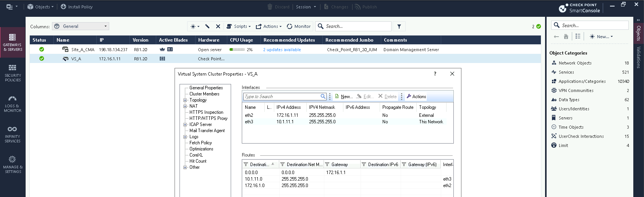Open the Security Policies view
Image resolution: width=644 pixels, height=197 pixels.
tap(13, 73)
